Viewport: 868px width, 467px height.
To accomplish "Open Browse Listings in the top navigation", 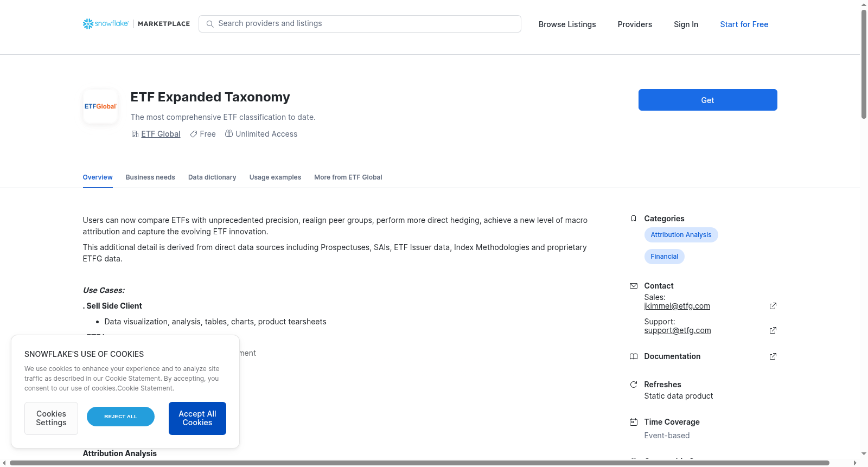I will pyautogui.click(x=567, y=24).
